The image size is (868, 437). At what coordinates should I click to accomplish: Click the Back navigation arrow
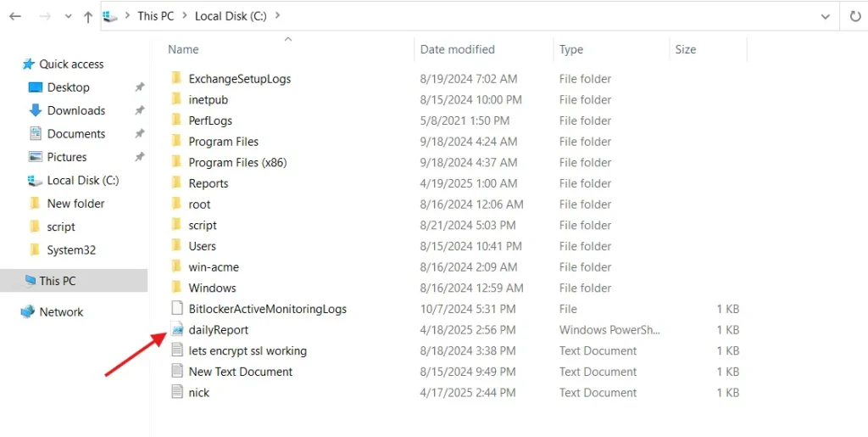click(14, 16)
